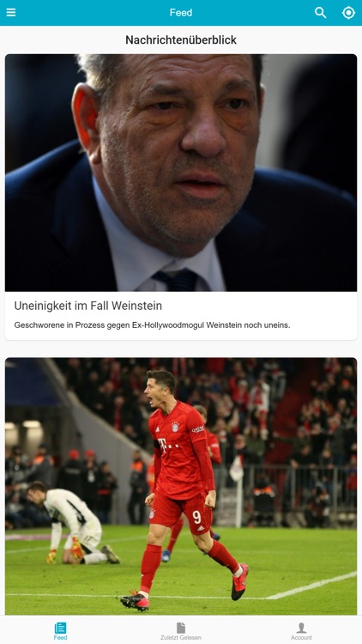Image resolution: width=362 pixels, height=644 pixels.
Task: Open the Geschworene in Prozess summary text
Action: coord(152,325)
